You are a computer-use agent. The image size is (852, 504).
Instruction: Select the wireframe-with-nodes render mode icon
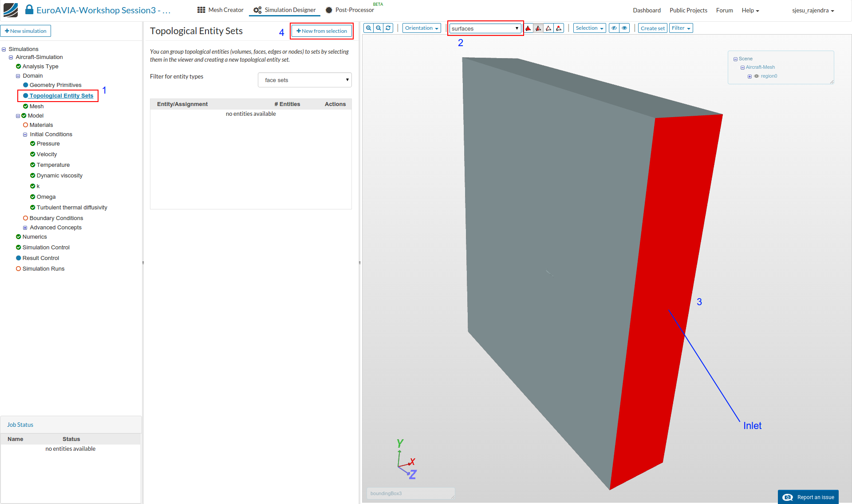(x=559, y=28)
